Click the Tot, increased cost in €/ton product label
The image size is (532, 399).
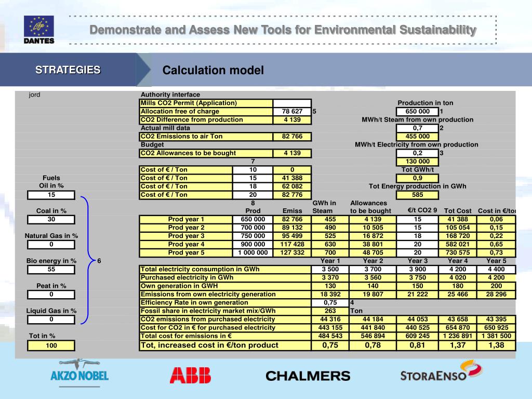point(209,345)
